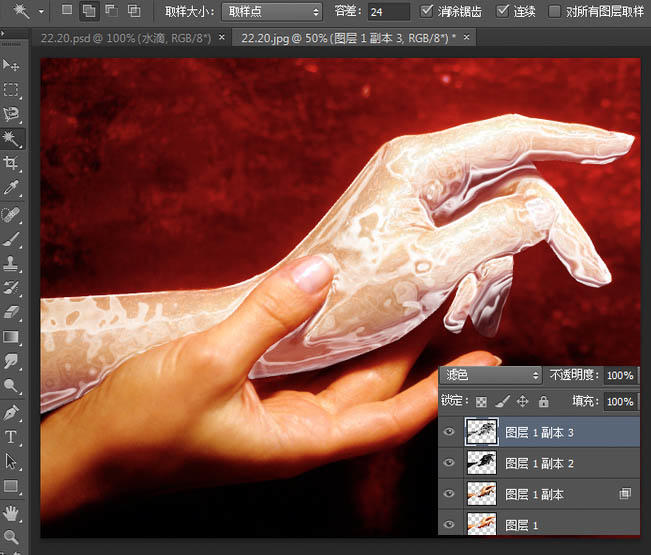Open the 滤色 blend mode dropdown

[x=490, y=376]
